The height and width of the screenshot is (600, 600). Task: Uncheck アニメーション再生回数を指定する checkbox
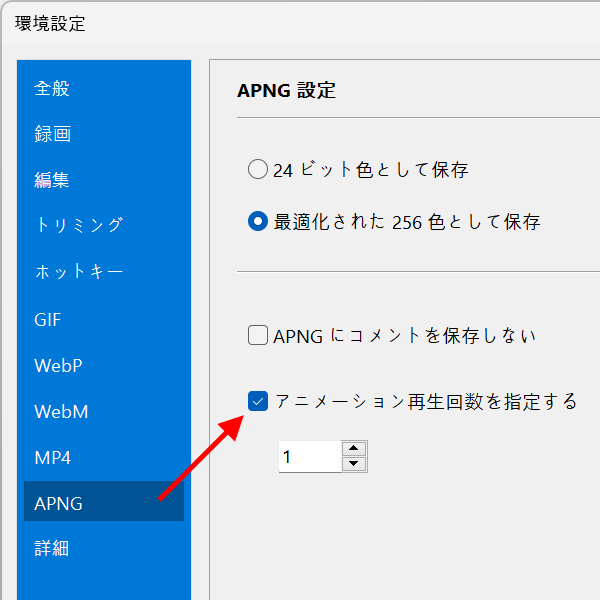258,401
